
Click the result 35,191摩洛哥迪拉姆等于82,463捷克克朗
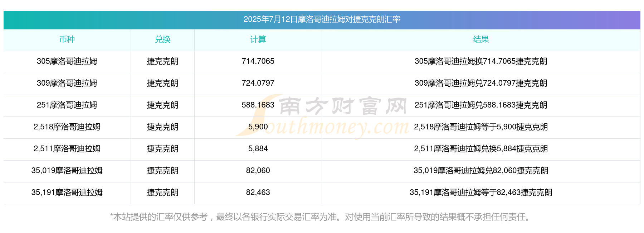(481, 192)
